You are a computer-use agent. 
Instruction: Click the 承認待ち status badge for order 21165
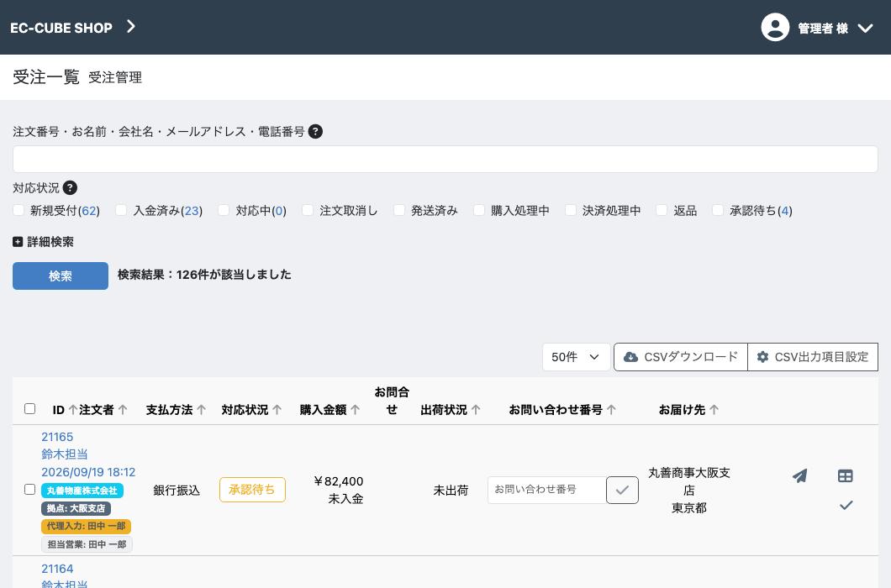[x=252, y=490]
